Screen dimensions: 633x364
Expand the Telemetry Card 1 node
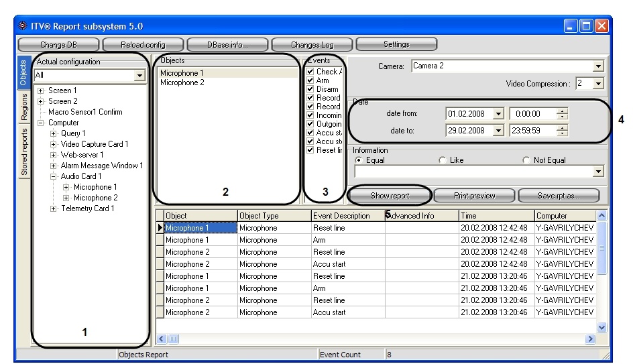(54, 208)
